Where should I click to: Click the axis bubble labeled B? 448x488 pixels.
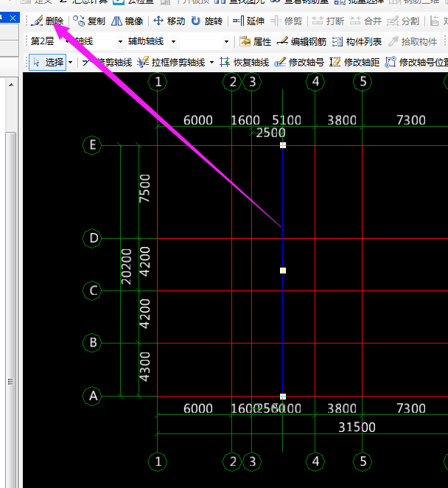click(92, 343)
